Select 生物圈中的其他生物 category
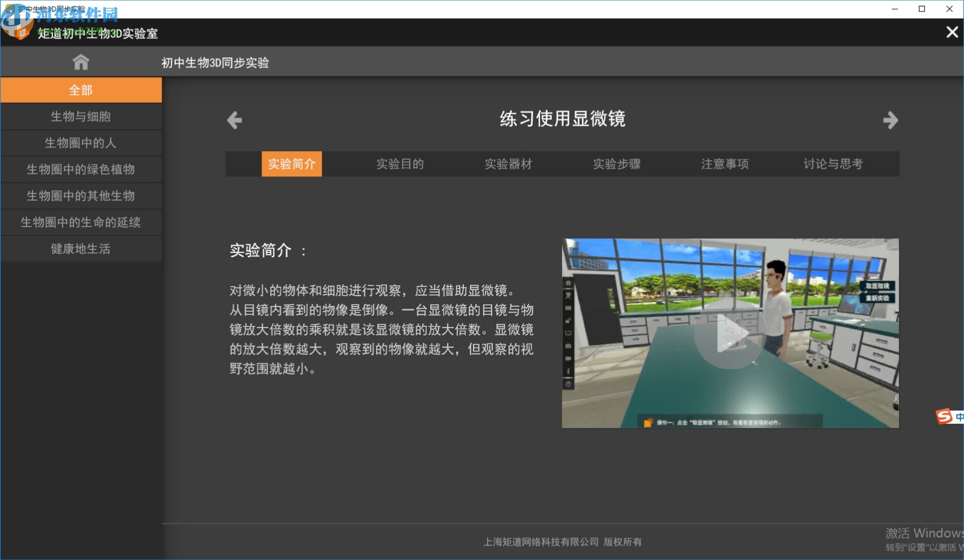The height and width of the screenshot is (560, 964). pyautogui.click(x=81, y=196)
